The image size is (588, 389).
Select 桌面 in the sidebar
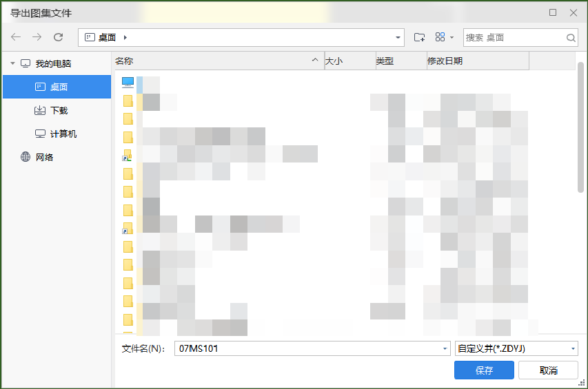57,87
